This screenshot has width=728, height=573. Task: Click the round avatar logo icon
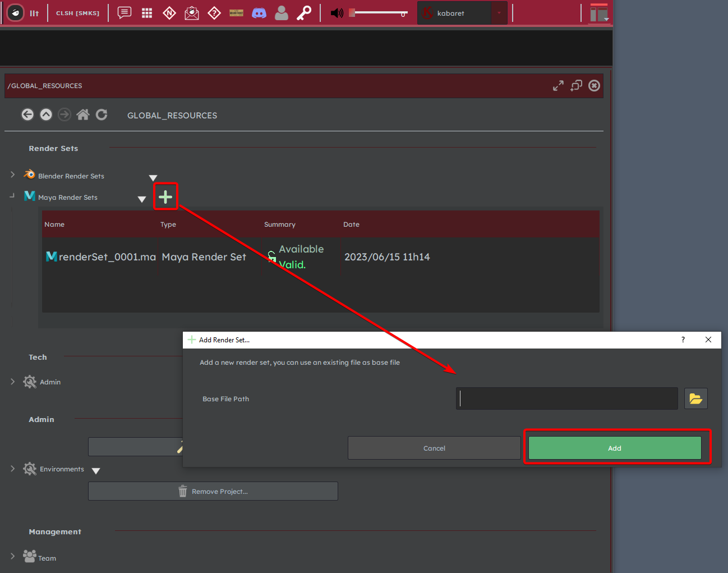pyautogui.click(x=16, y=12)
